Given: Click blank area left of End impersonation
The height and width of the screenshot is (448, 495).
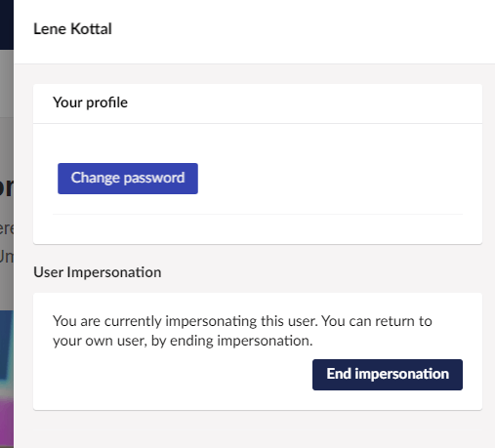Looking at the screenshot, I should 183,375.
